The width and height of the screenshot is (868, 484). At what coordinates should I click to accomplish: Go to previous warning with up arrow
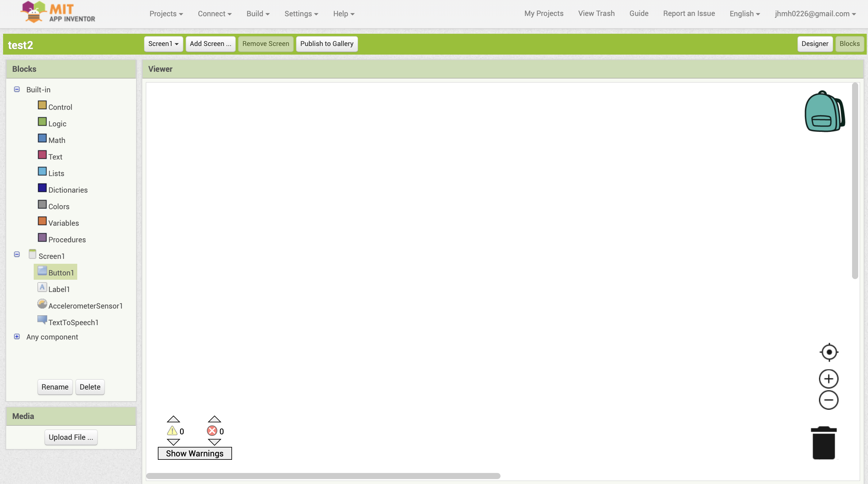coord(173,419)
